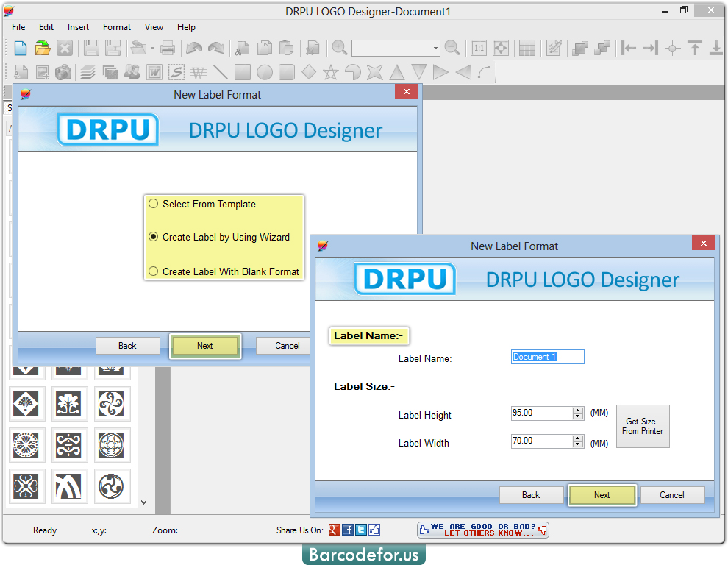728x565 pixels.
Task: Click Next on the Label Name dialog
Action: (602, 494)
